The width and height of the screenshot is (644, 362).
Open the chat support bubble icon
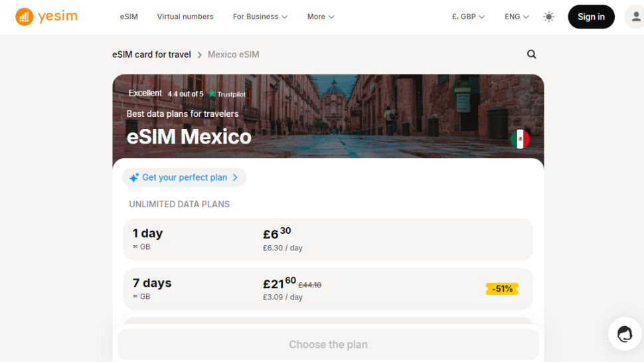(625, 334)
